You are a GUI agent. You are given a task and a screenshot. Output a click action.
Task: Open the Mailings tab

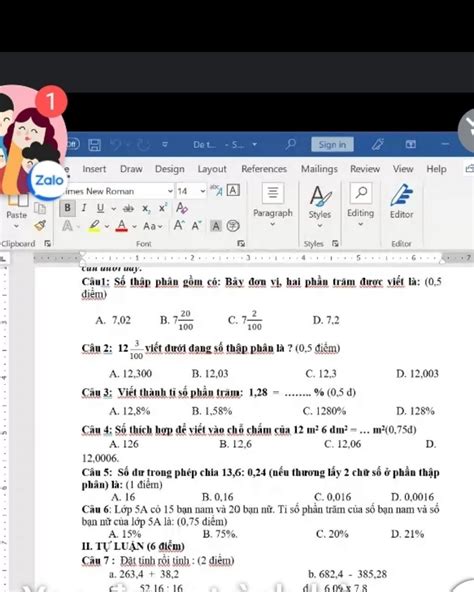coord(319,169)
